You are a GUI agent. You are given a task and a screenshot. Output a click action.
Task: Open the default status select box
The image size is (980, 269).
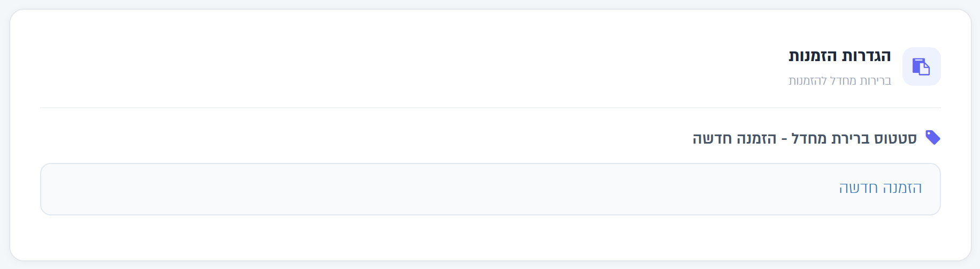tap(491, 189)
